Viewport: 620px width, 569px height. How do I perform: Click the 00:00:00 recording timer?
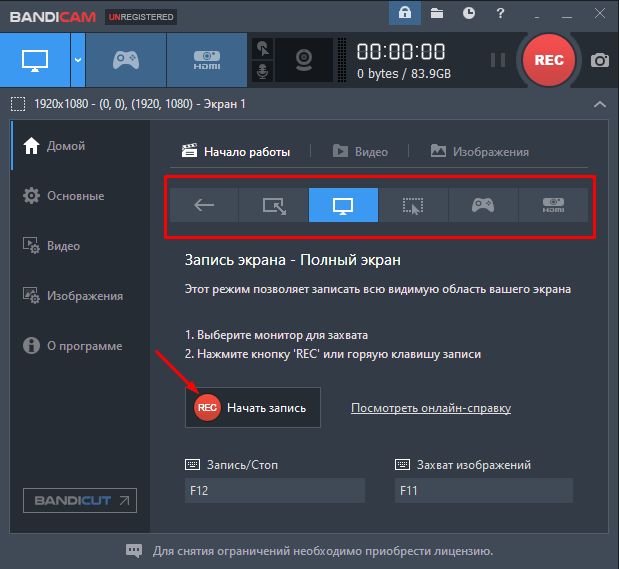click(x=401, y=51)
